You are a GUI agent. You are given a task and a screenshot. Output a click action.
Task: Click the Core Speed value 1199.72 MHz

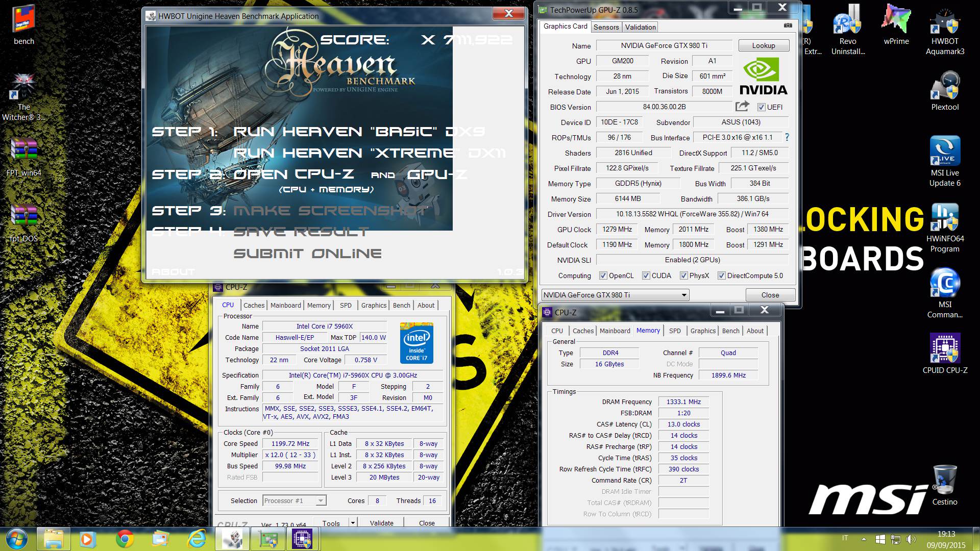coord(290,443)
